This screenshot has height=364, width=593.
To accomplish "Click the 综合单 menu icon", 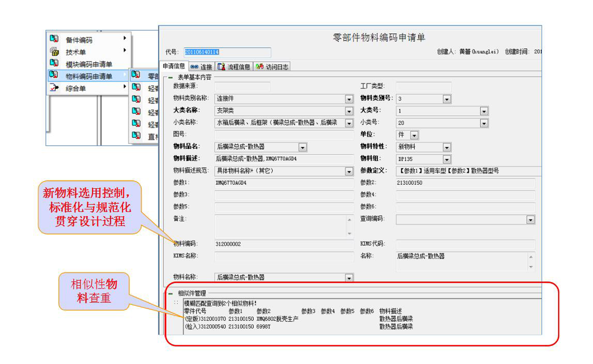I will 54,87.
